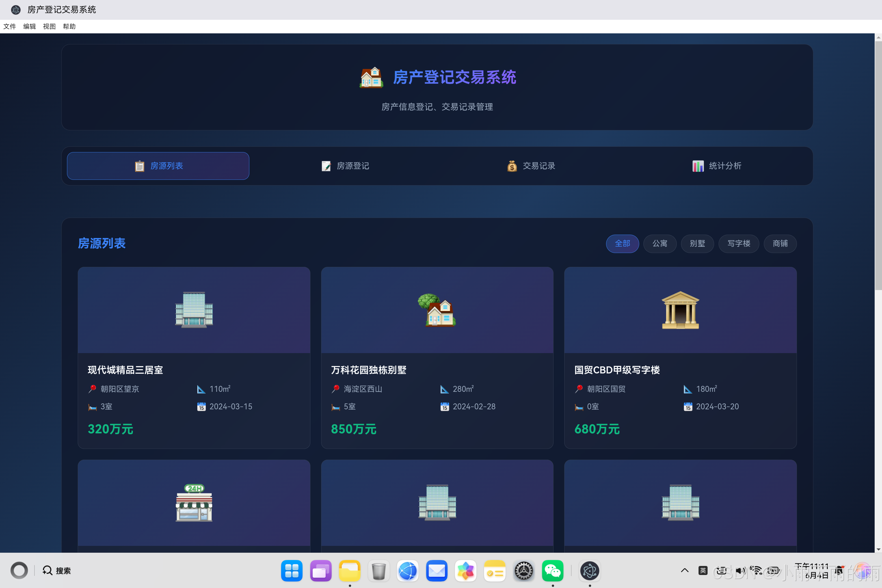The height and width of the screenshot is (588, 882).
Task: Open the launcher grid in the dock
Action: [x=292, y=571]
